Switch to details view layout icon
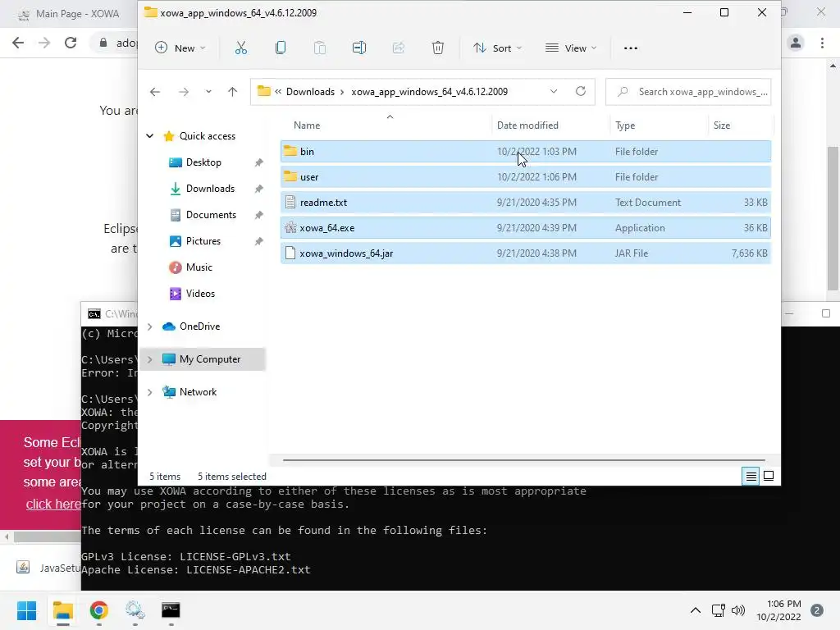840x630 pixels. coord(751,476)
